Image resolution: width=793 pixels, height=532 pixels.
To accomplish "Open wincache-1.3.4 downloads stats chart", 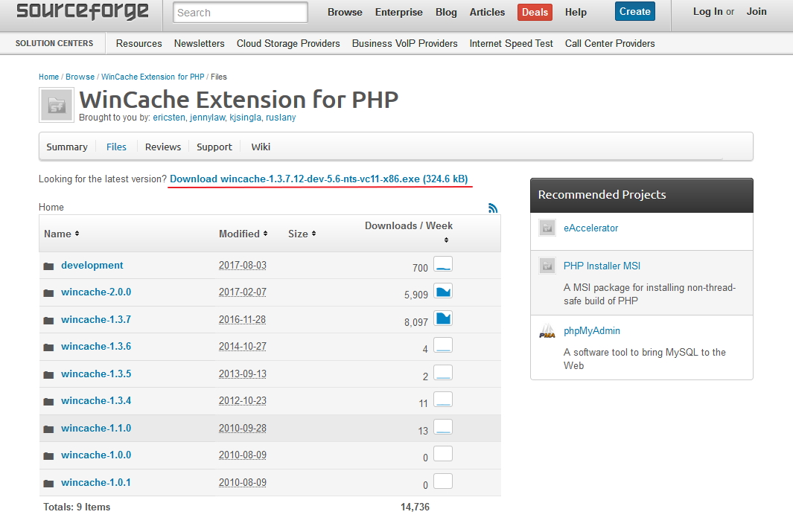I will tap(443, 400).
